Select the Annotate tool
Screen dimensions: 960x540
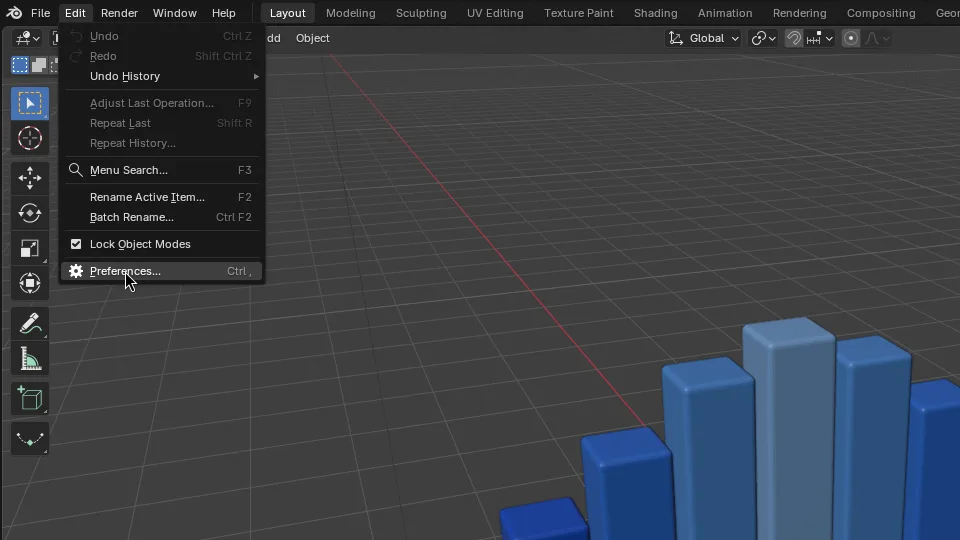click(x=29, y=323)
